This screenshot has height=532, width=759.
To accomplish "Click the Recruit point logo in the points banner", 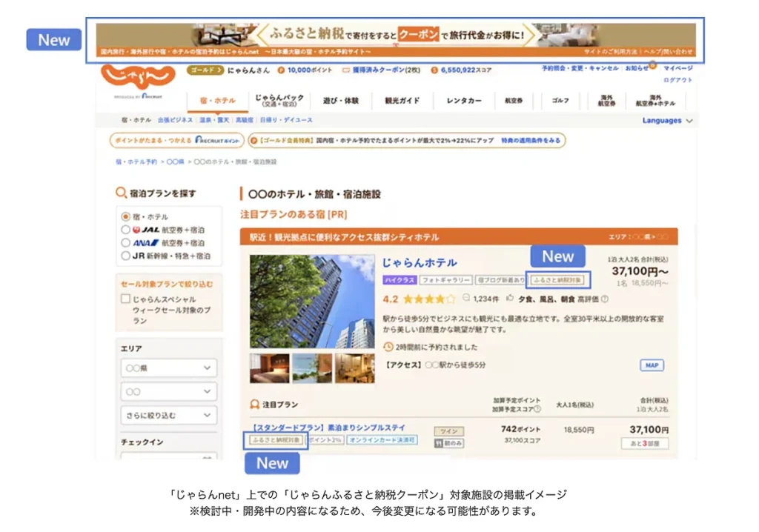I will (217, 140).
